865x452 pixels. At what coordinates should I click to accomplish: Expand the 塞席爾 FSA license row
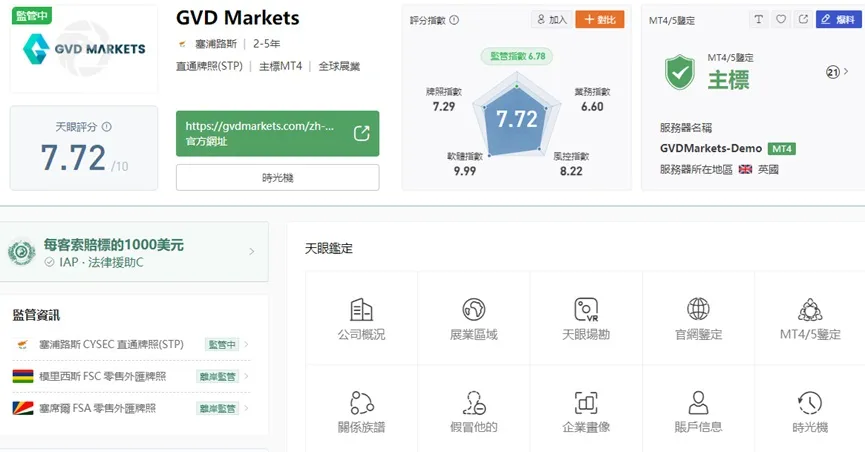(131, 408)
